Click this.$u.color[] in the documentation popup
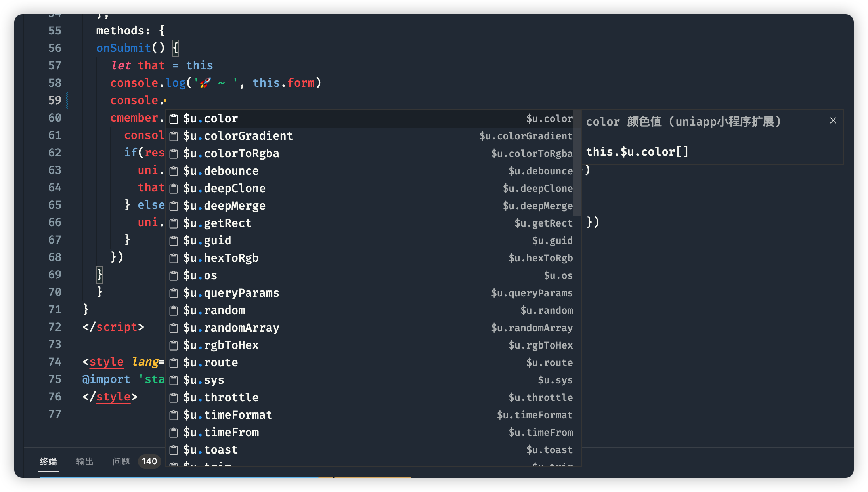The height and width of the screenshot is (492, 868). click(x=637, y=151)
